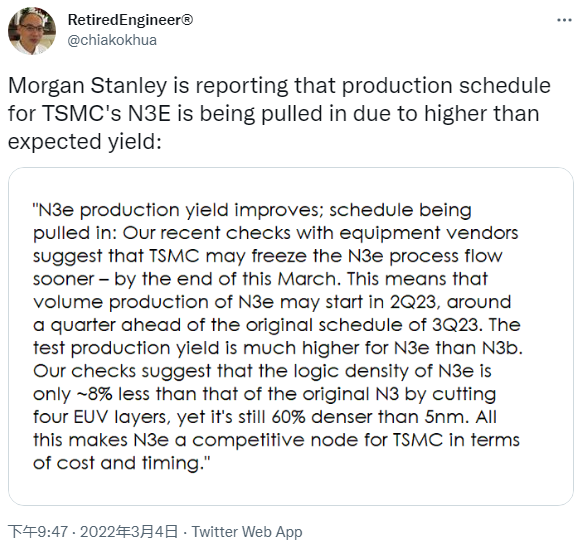Open the tweet's three-dot more options menu
582x551 pixels.
[564, 20]
